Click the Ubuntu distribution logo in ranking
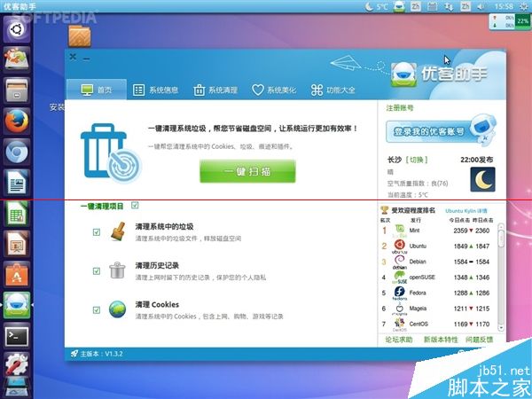532x399 pixels. point(400,246)
